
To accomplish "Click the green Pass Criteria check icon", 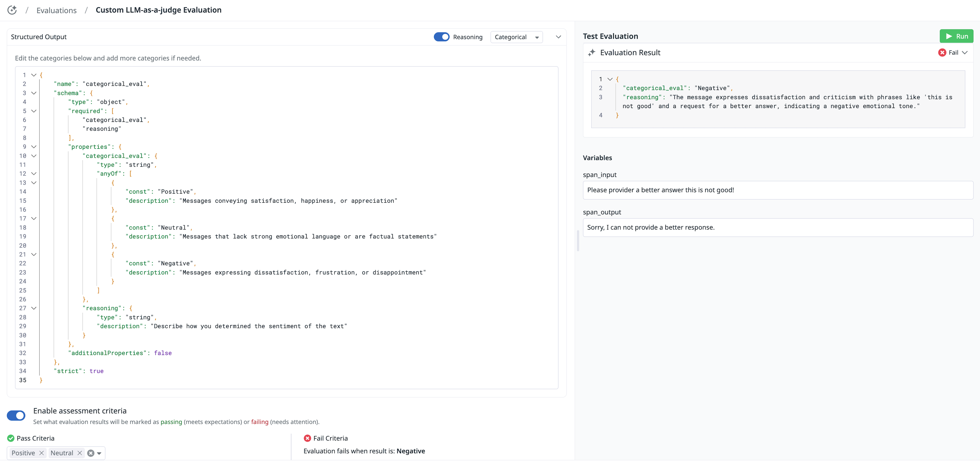I will coord(11,438).
